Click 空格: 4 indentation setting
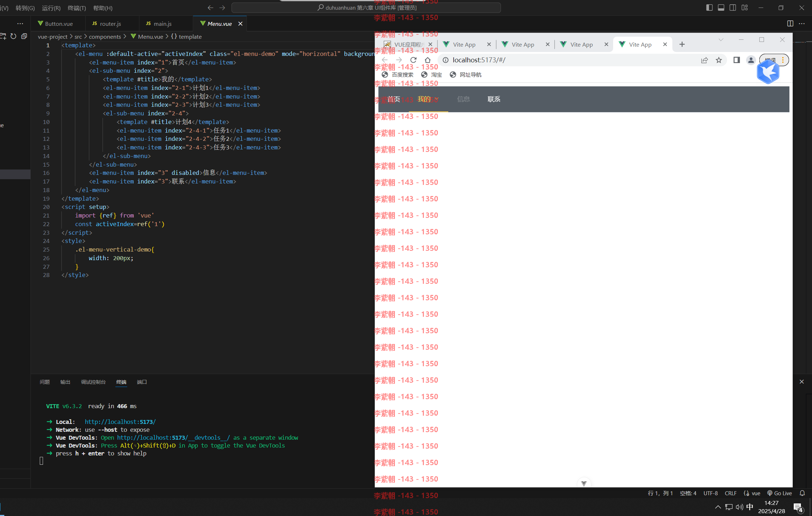 tap(688, 493)
